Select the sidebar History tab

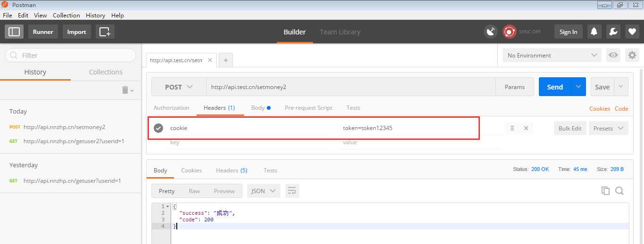coord(35,72)
